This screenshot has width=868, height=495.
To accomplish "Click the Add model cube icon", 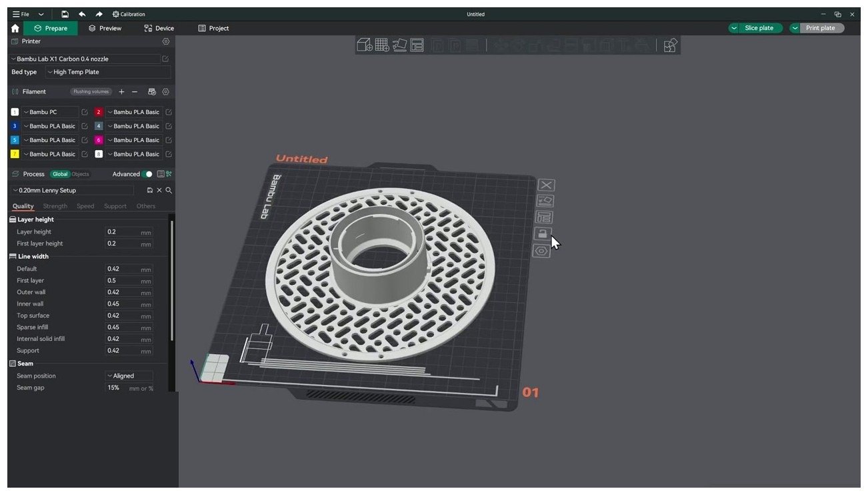I will tap(364, 45).
